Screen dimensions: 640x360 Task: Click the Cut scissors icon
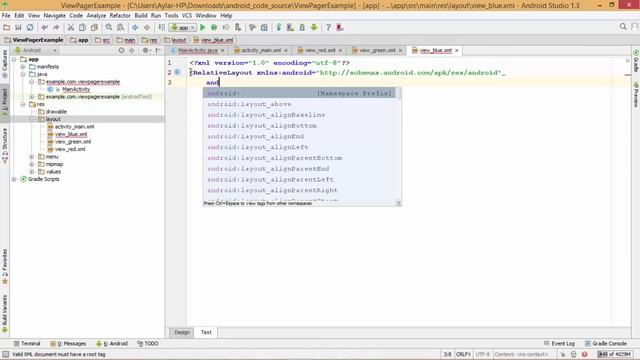click(71, 27)
